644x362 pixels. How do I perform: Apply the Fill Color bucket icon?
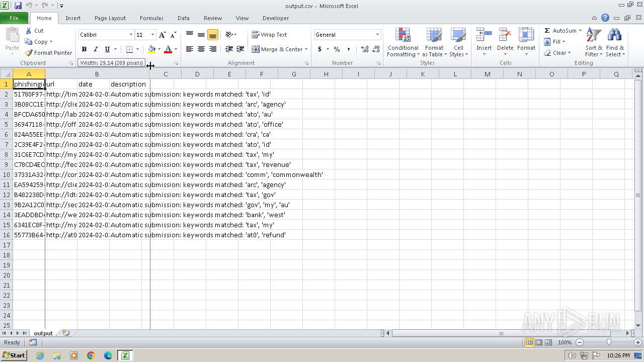(x=151, y=49)
